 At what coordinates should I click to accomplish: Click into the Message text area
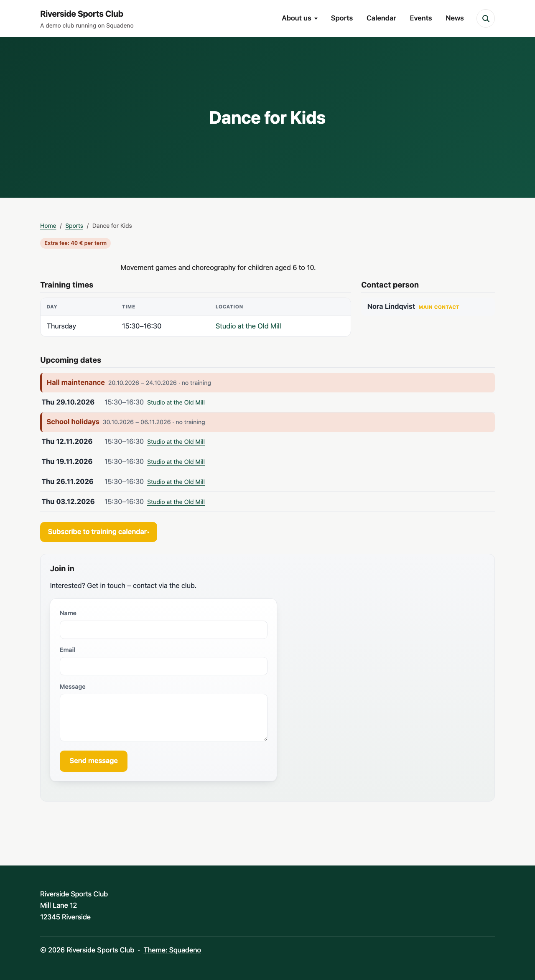[x=163, y=718]
